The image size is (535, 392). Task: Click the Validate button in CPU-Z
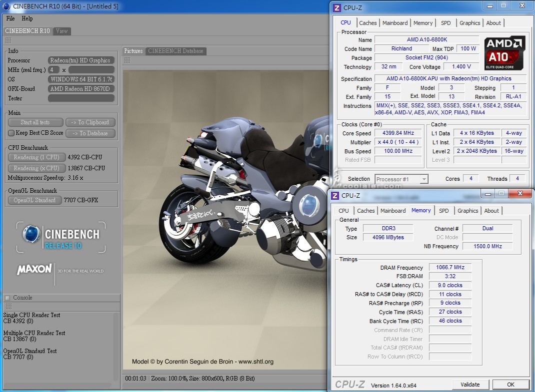point(469,385)
